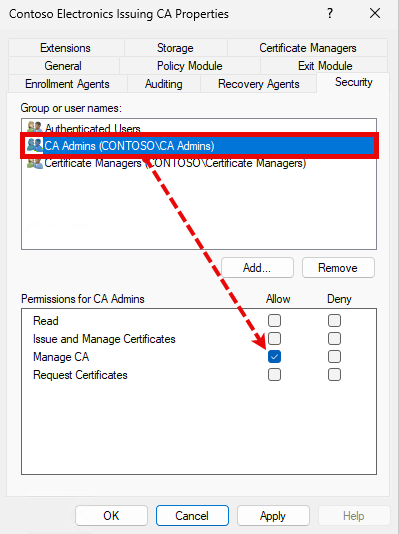This screenshot has width=399, height=534.
Task: Switch to Enrollment Agents tab
Action: tap(67, 84)
